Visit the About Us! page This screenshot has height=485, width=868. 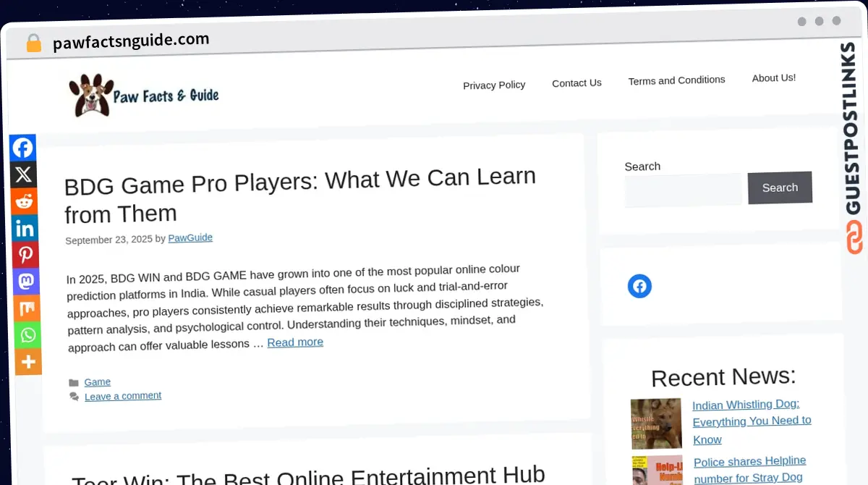click(x=773, y=77)
